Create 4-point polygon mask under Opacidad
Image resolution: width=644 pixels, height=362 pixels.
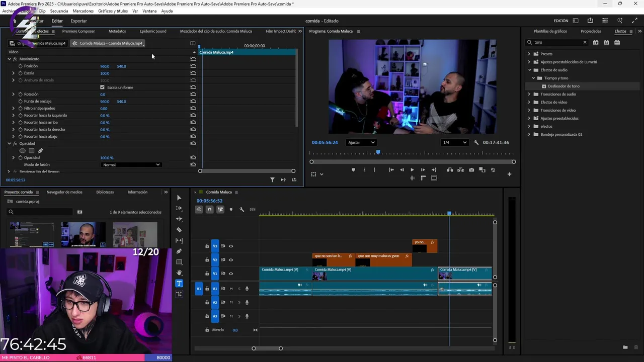pos(31,150)
